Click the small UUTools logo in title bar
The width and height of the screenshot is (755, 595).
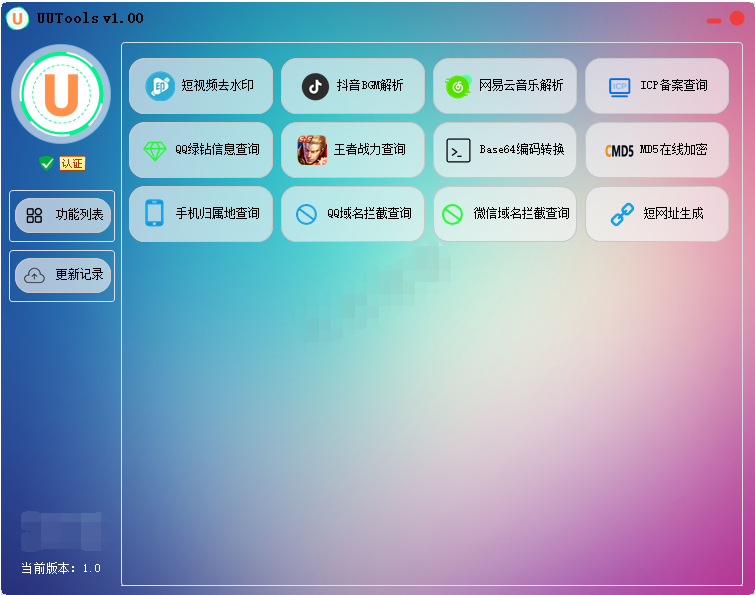tap(17, 18)
